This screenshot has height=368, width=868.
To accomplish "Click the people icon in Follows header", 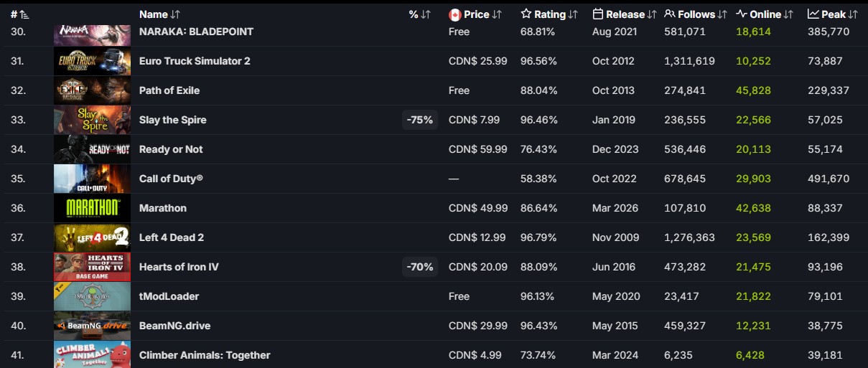I will [x=670, y=14].
